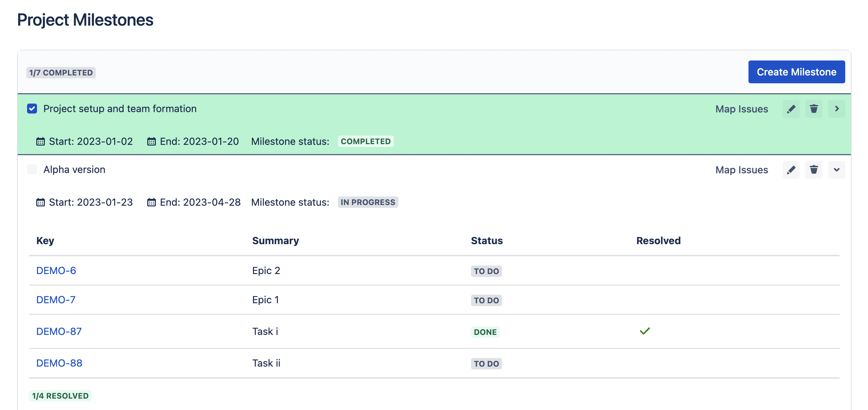Click calendar icon beside Start: 2023-01-23
Image resolution: width=868 pixels, height=410 pixels.
tap(41, 203)
